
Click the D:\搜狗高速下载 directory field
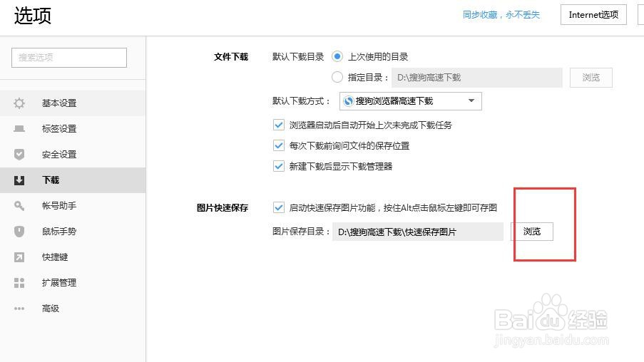477,78
